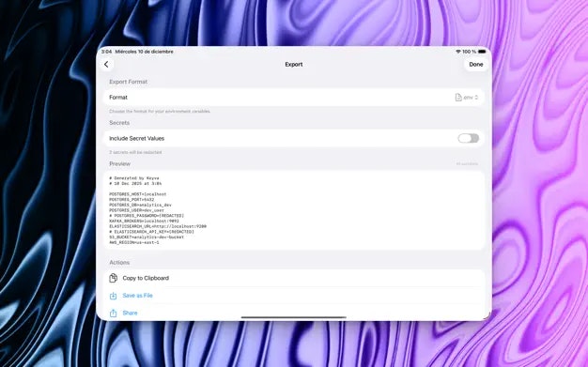Click the date in the status bar
The width and height of the screenshot is (588, 367).
[x=144, y=52]
